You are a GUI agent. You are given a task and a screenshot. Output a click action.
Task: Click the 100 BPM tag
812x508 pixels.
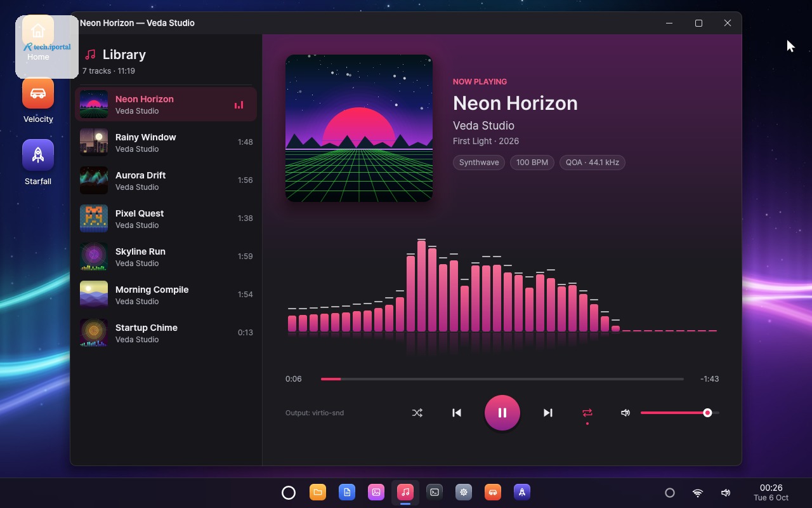(532, 163)
